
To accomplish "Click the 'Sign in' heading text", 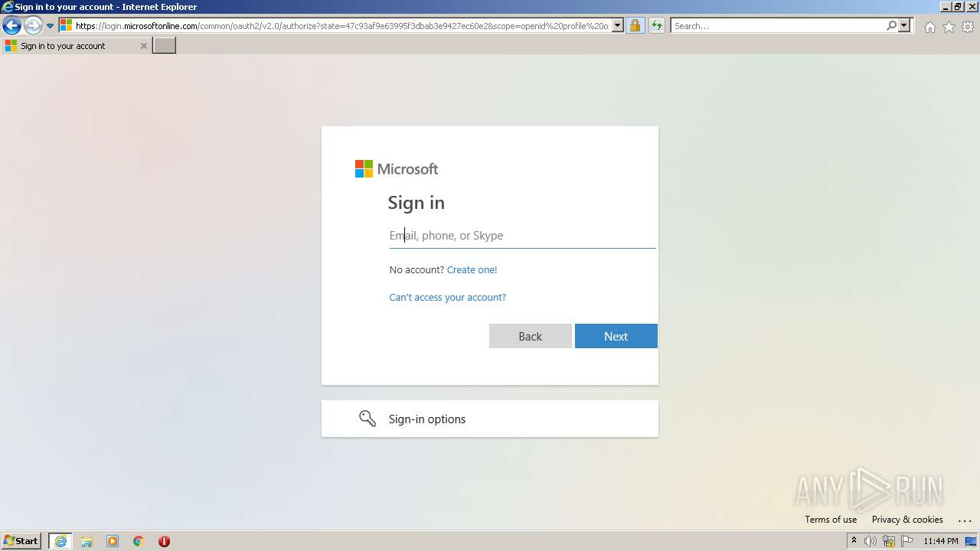I will (416, 203).
